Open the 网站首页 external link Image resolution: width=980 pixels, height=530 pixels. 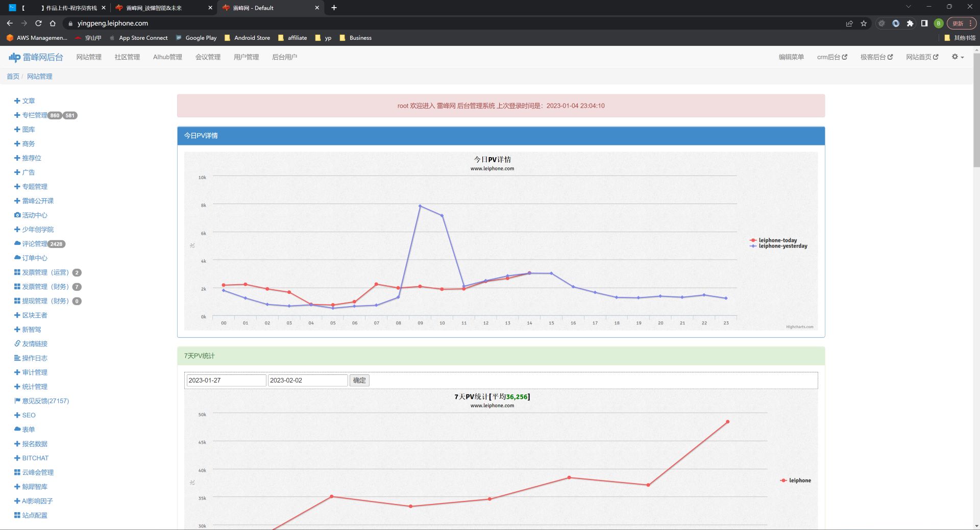point(922,57)
